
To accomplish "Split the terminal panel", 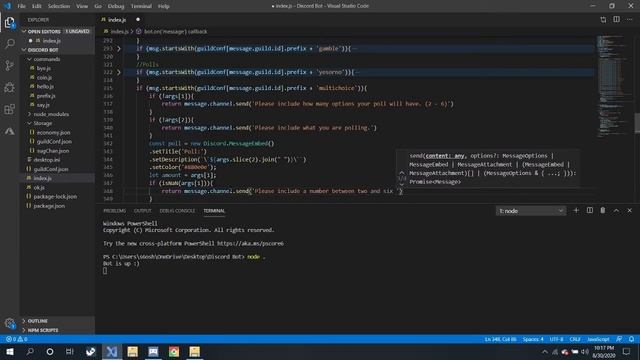I will (x=589, y=211).
